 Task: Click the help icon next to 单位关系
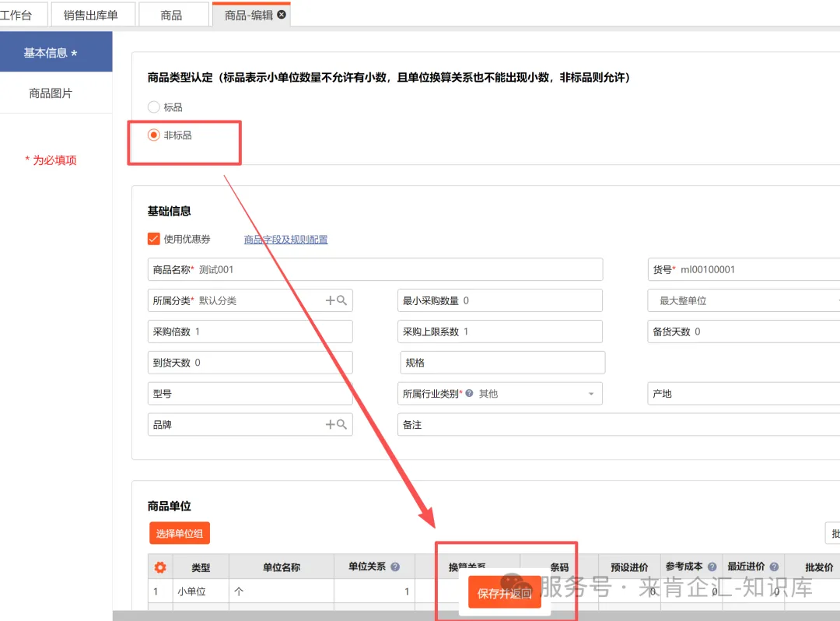click(x=395, y=567)
